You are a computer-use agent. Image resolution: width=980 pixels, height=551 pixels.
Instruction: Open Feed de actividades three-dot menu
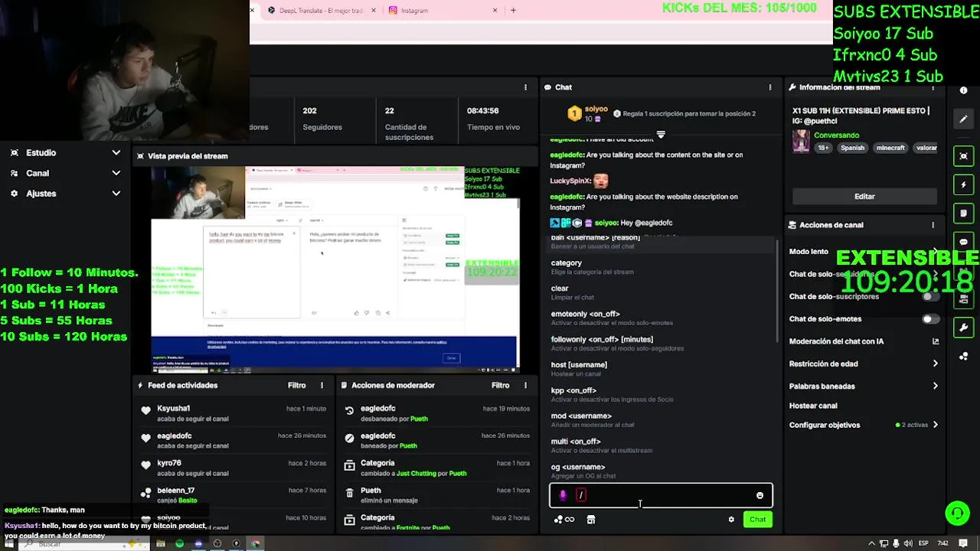pos(322,386)
